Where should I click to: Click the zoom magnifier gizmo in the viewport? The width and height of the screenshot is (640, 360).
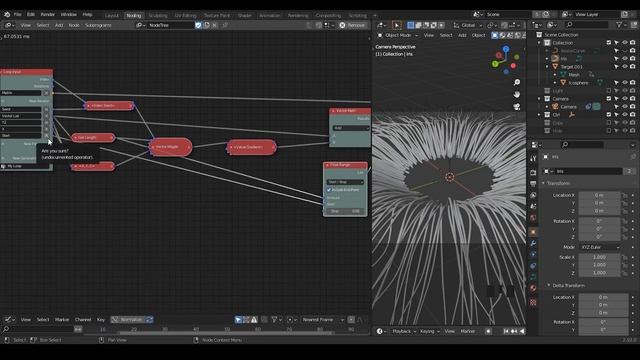pos(517,82)
